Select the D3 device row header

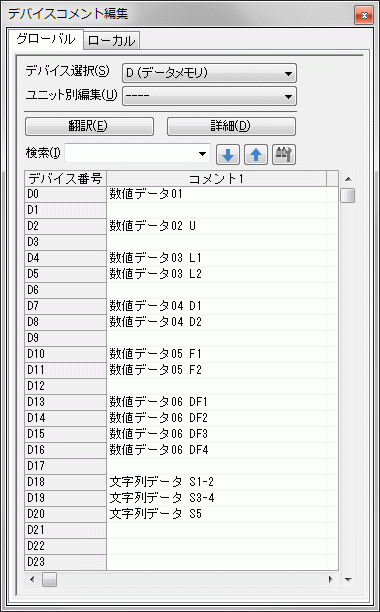66,242
